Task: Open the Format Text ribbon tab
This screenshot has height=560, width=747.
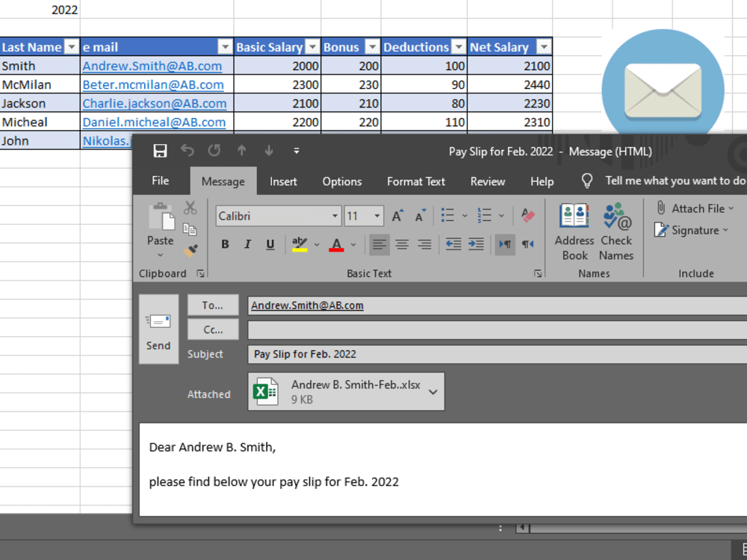Action: point(416,181)
